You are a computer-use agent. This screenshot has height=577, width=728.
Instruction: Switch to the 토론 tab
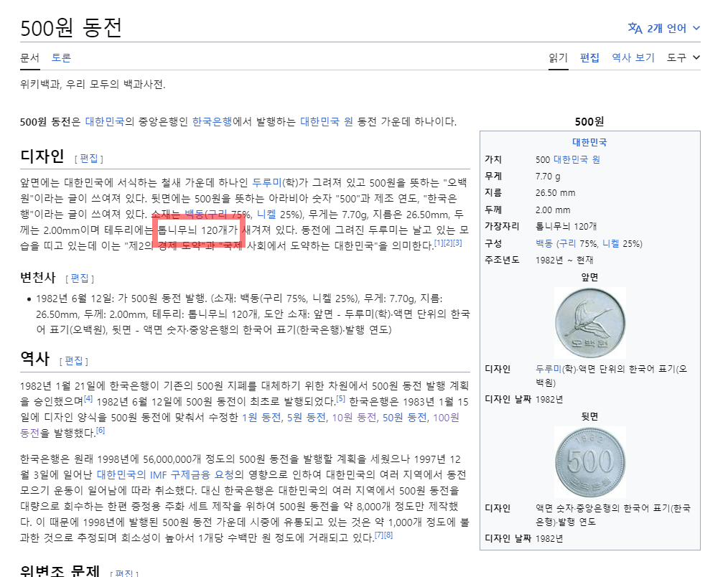(61, 57)
